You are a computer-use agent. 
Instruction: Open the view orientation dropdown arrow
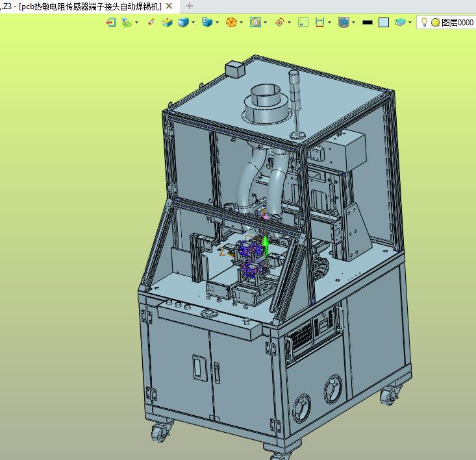(x=217, y=23)
